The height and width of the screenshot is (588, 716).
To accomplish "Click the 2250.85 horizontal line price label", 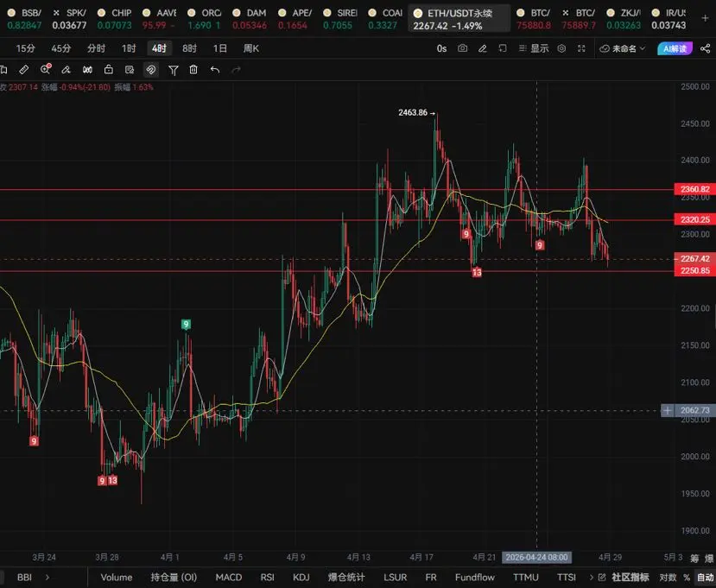I will point(695,271).
